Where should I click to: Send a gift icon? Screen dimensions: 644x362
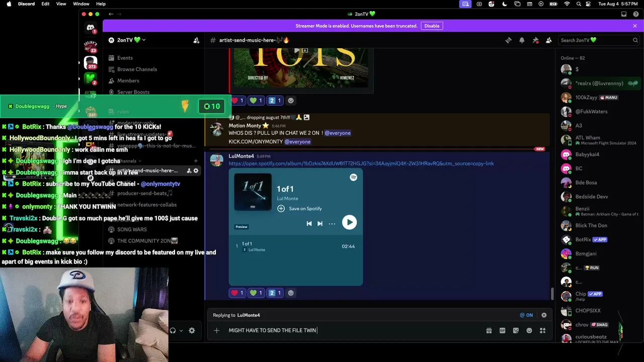(x=489, y=330)
